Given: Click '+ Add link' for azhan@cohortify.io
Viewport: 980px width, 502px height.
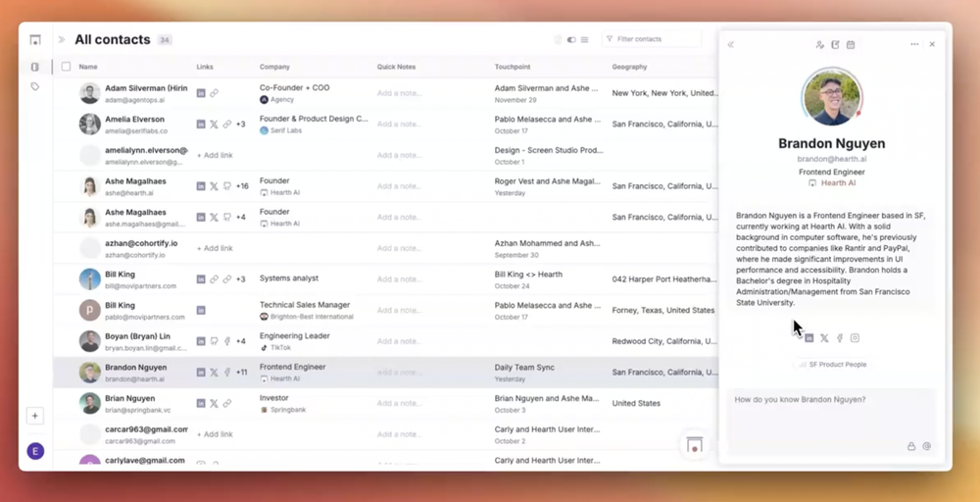Looking at the screenshot, I should coord(215,248).
